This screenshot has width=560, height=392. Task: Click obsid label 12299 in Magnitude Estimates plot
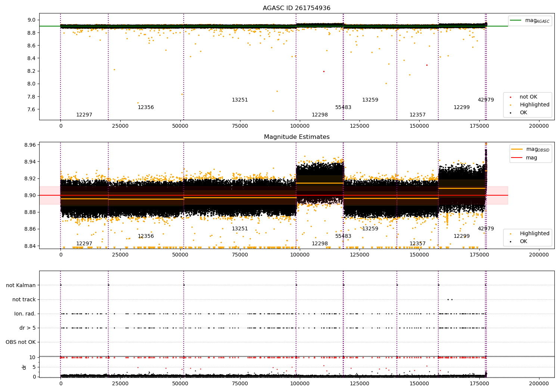pos(461,236)
